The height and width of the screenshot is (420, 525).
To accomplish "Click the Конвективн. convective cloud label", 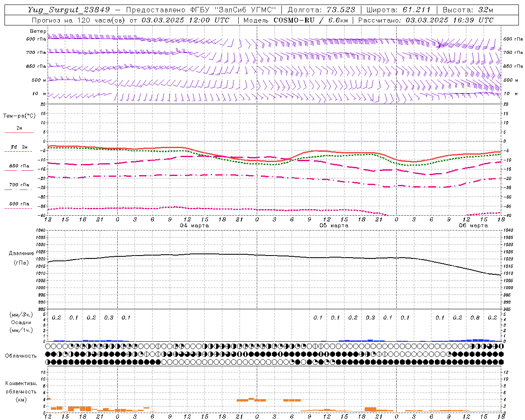I will [21, 383].
